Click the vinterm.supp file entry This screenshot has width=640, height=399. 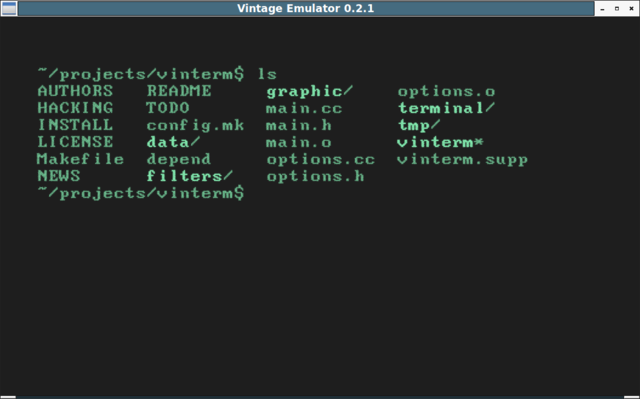(462, 160)
